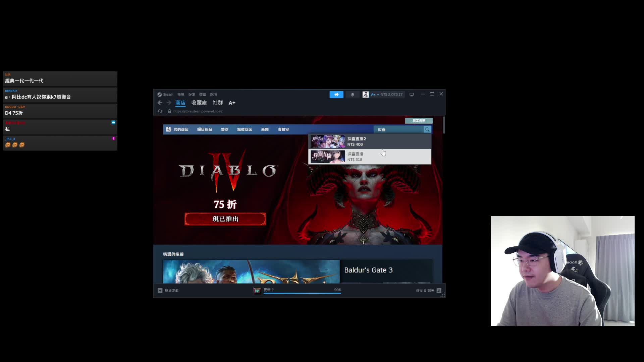Go back with the back arrow

[160, 103]
